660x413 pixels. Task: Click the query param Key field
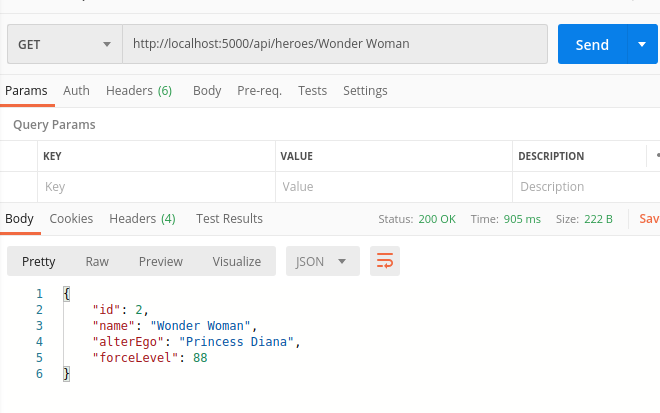(x=157, y=187)
